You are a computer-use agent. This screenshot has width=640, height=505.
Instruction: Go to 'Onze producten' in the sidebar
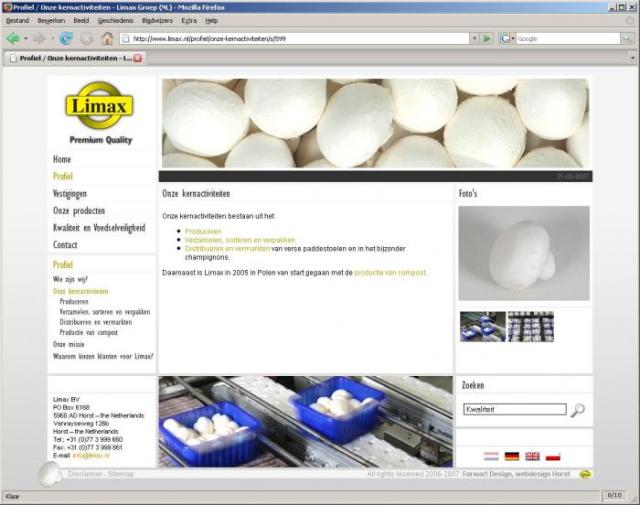(79, 211)
